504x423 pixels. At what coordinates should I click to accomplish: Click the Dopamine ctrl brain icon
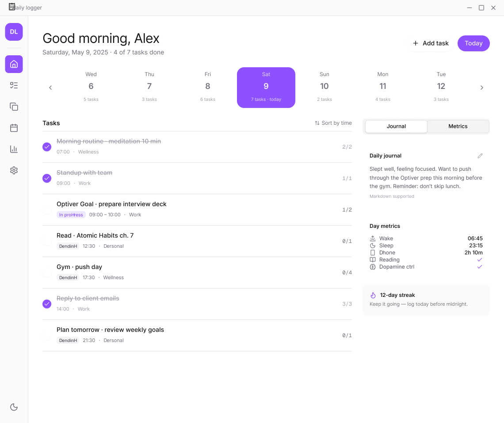pos(373,267)
